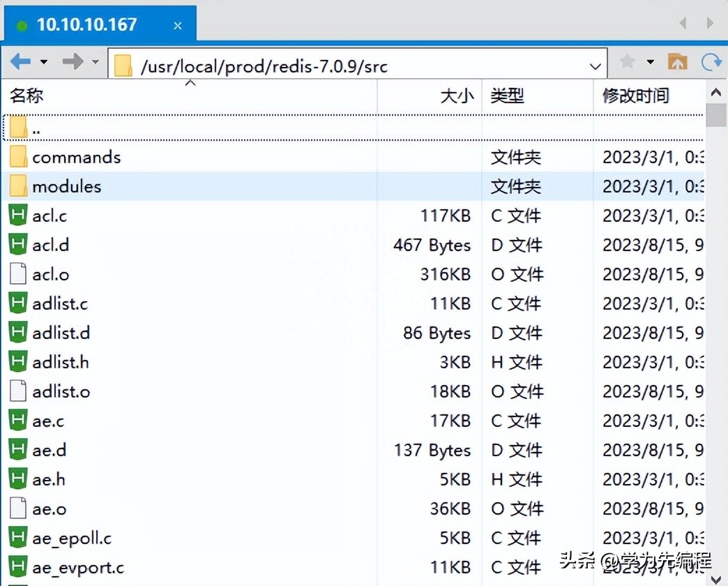Expand the path history chevron
Image resolution: width=728 pixels, height=586 pixels.
click(x=596, y=66)
